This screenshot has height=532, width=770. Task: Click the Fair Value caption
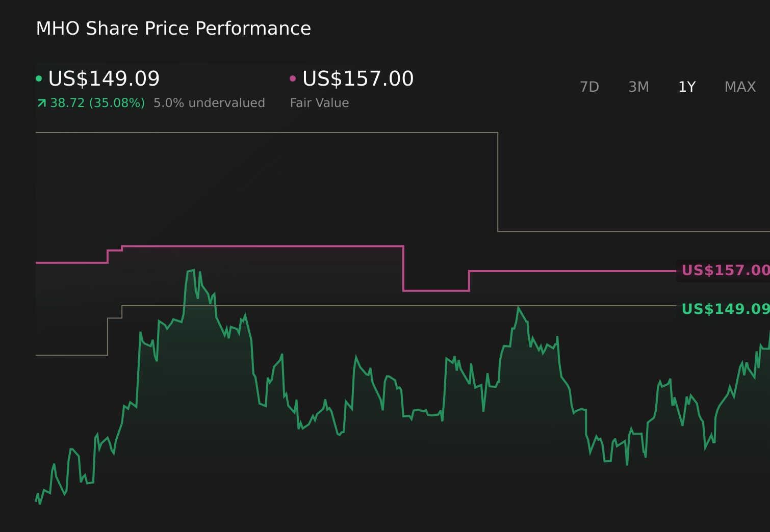pyautogui.click(x=319, y=103)
